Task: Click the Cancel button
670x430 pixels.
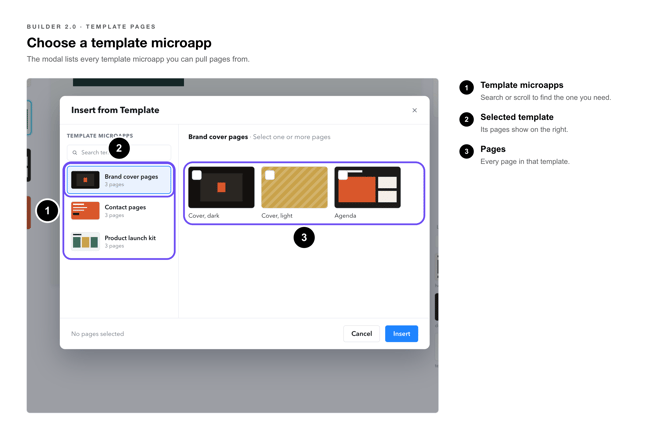Action: point(361,333)
